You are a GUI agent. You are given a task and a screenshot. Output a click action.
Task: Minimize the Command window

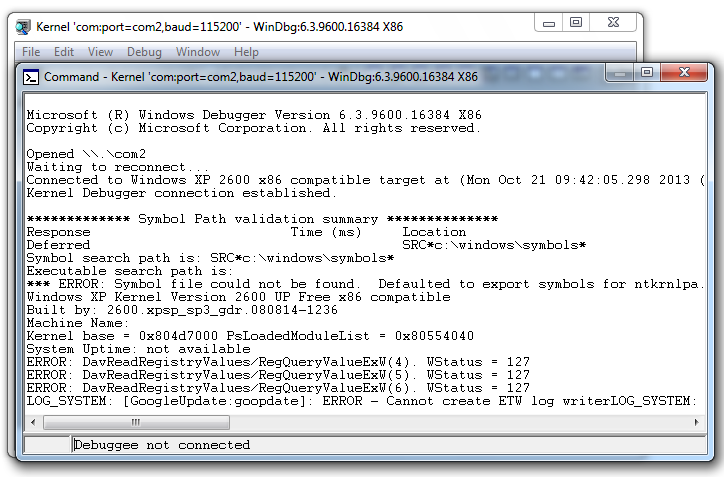pos(620,73)
